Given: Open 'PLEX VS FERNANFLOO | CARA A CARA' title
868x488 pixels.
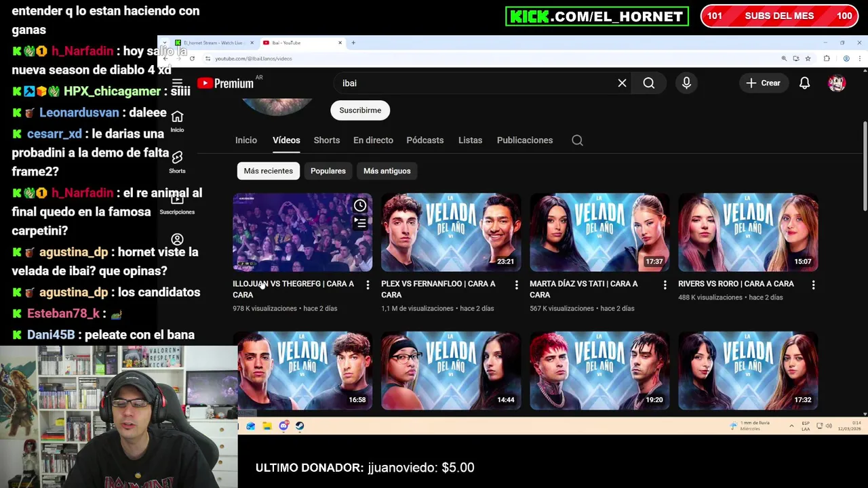Looking at the screenshot, I should pyautogui.click(x=438, y=289).
